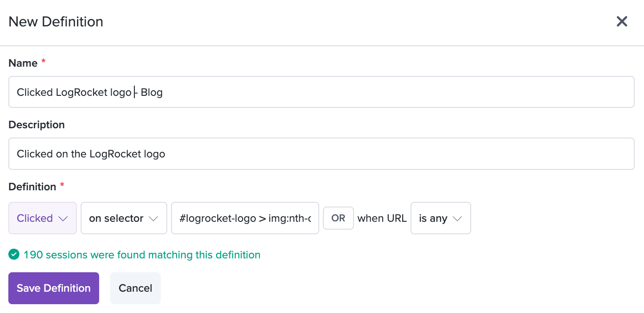The image size is (644, 313).
Task: Edit the #logrocket-logo selector input
Action: click(x=245, y=218)
